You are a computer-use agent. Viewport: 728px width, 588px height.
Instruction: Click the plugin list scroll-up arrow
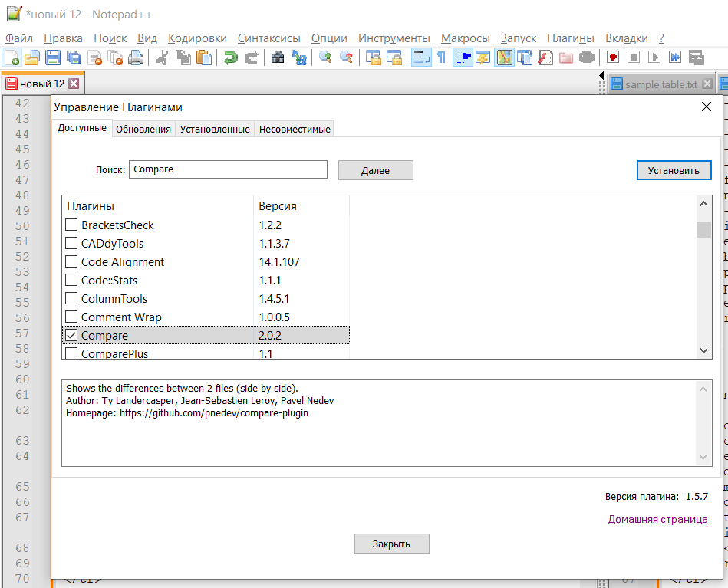(x=704, y=204)
